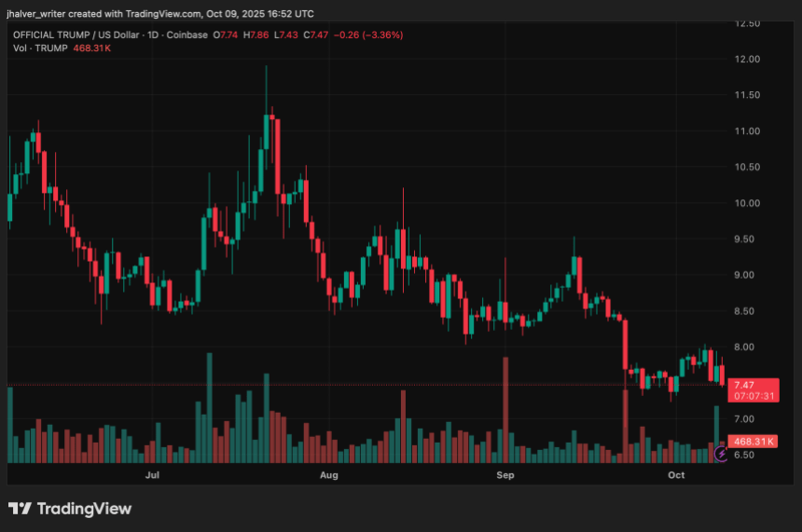Image resolution: width=802 pixels, height=532 pixels.
Task: Click the 12.00 price axis label
Action: coord(748,60)
